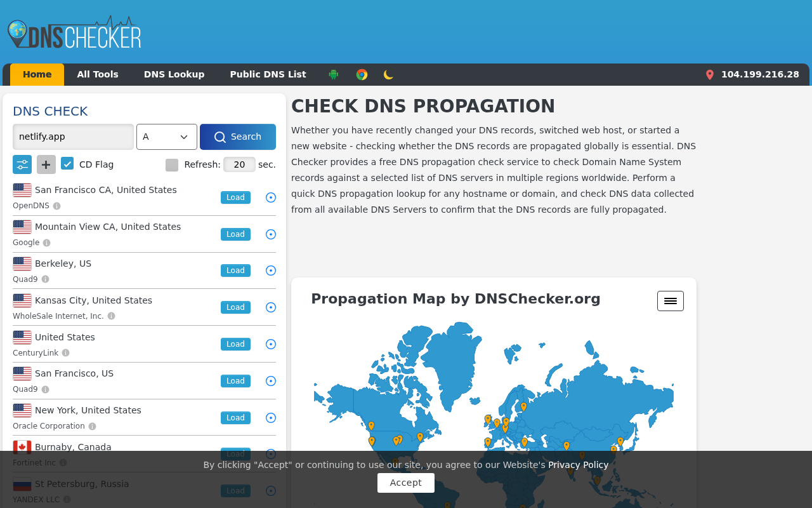Click the DNS CHECK panel heading

click(50, 111)
